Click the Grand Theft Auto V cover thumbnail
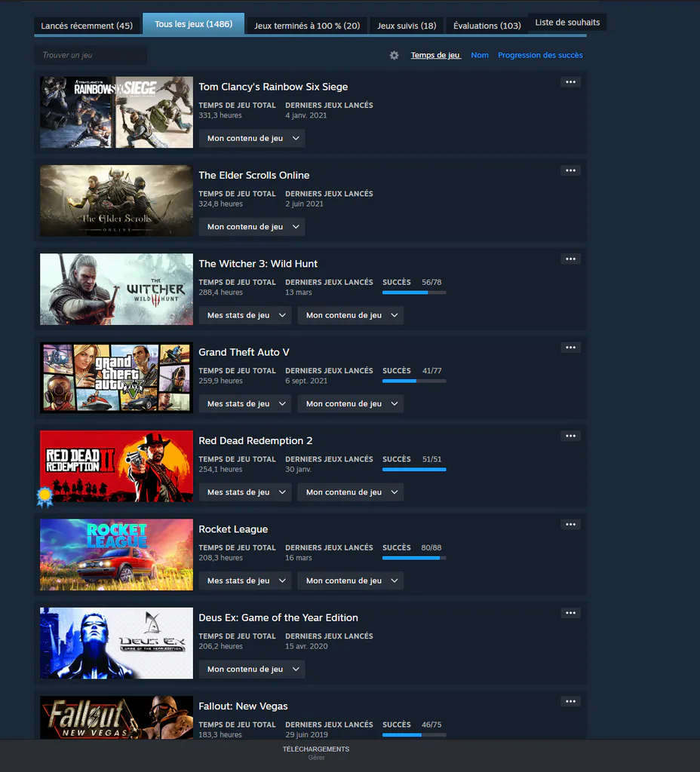 tap(116, 378)
